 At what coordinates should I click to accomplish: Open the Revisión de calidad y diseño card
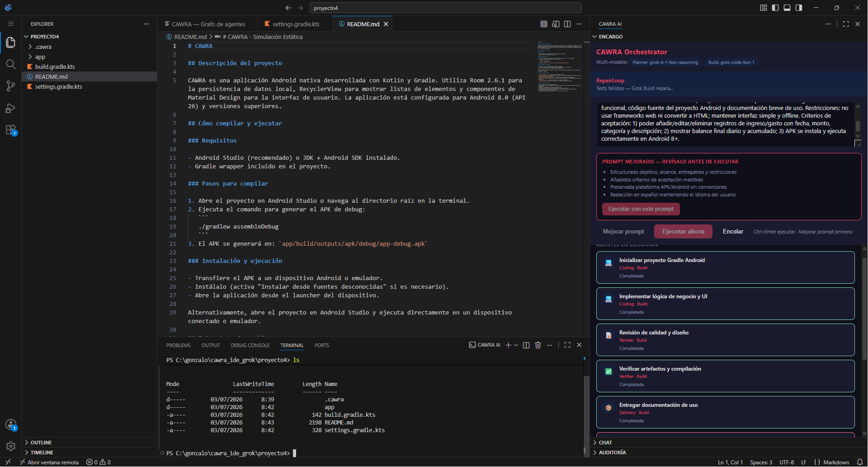[x=725, y=340]
